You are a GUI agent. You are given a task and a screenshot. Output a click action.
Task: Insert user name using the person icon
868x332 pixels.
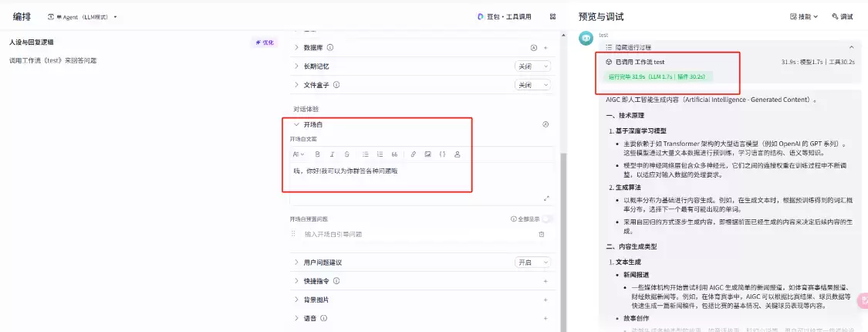tap(458, 154)
